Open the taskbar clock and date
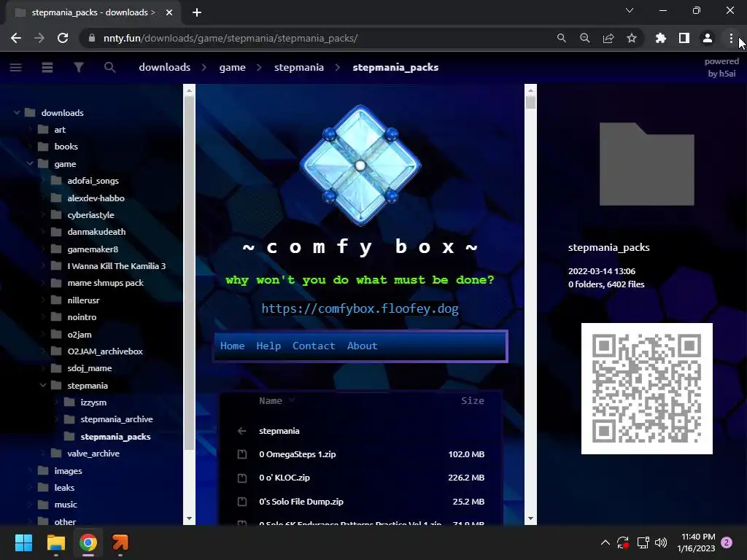Screen dimensions: 747x560 (697, 542)
